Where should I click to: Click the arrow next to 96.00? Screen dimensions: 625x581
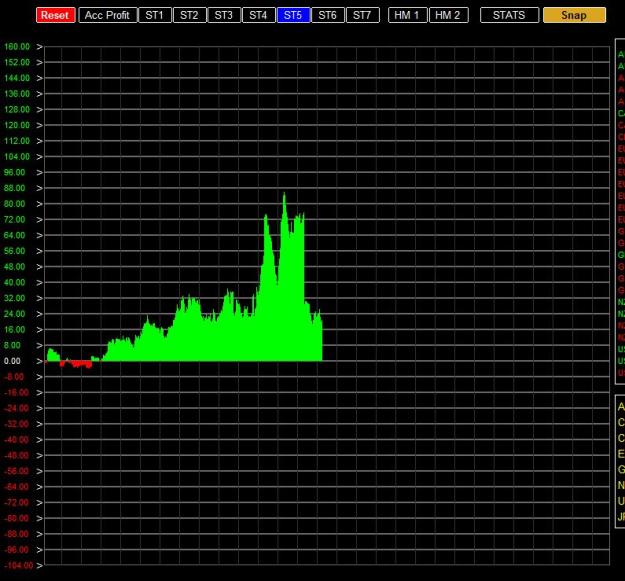pyautogui.click(x=39, y=173)
